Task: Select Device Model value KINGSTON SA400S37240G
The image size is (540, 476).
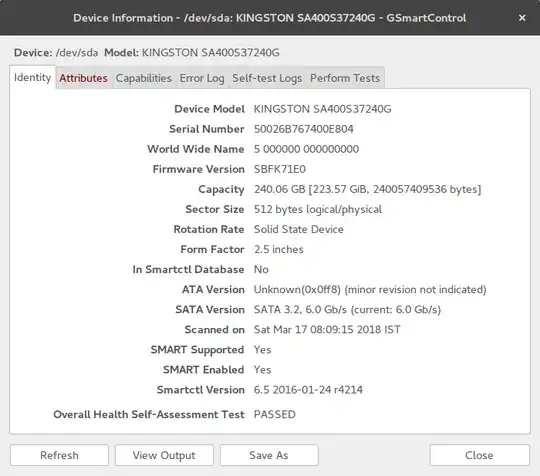Action: point(322,109)
